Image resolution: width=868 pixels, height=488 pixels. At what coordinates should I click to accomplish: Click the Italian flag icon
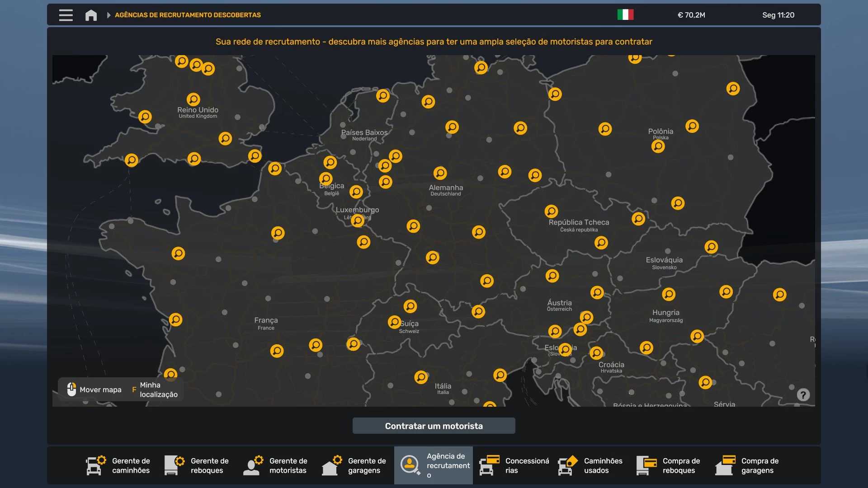pyautogui.click(x=625, y=15)
